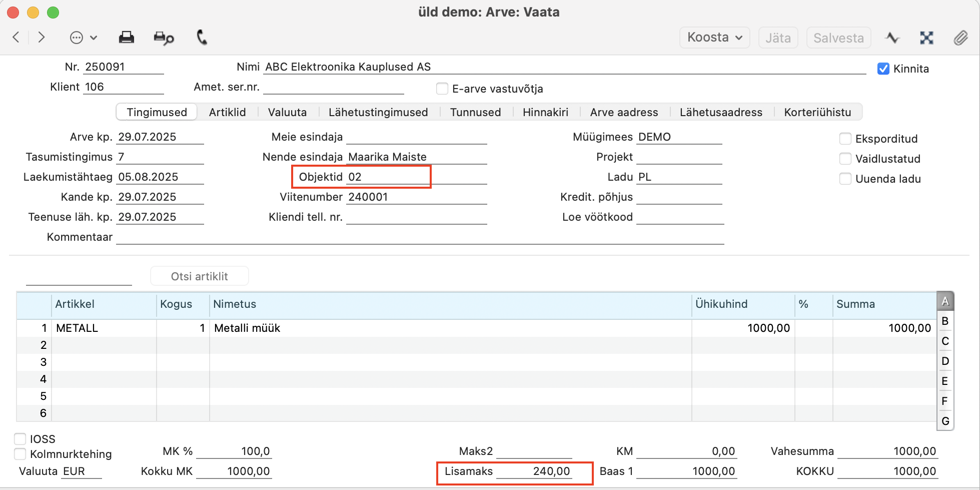Switch to the Artiklid tab

tap(228, 112)
